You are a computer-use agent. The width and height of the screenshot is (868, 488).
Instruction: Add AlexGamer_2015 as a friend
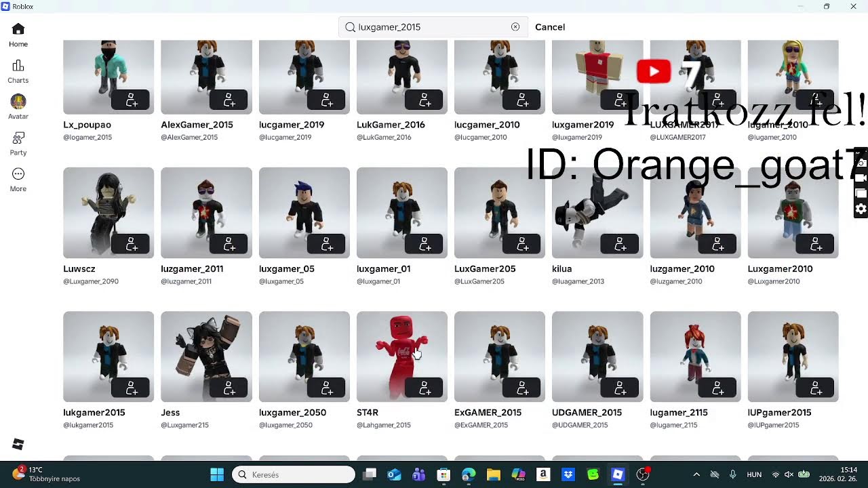[x=229, y=100]
